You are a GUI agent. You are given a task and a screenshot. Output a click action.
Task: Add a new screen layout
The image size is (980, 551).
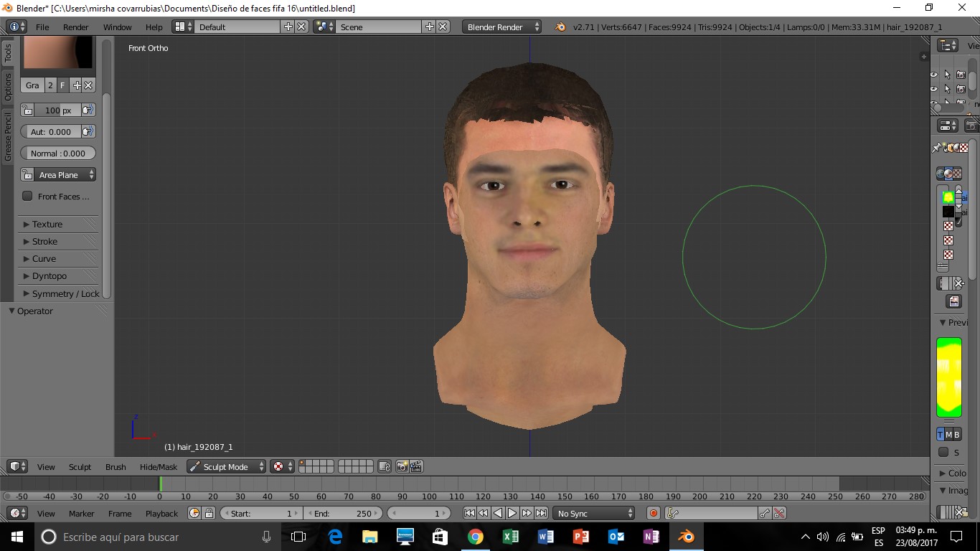click(288, 27)
